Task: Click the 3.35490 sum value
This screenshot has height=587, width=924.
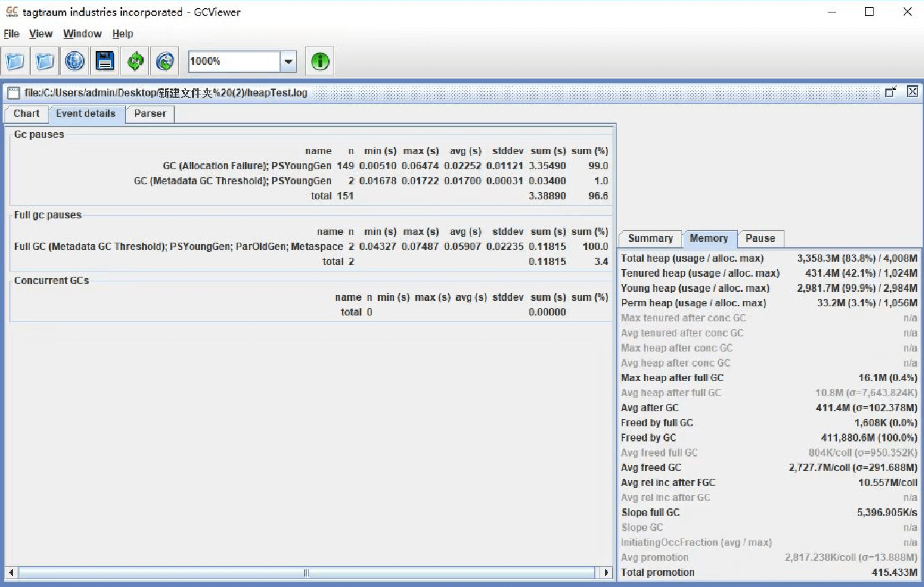Action: (547, 166)
